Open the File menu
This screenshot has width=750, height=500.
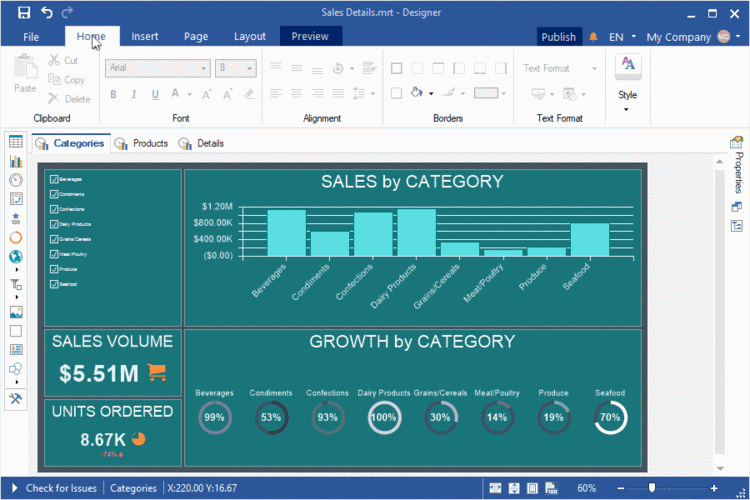(x=31, y=37)
